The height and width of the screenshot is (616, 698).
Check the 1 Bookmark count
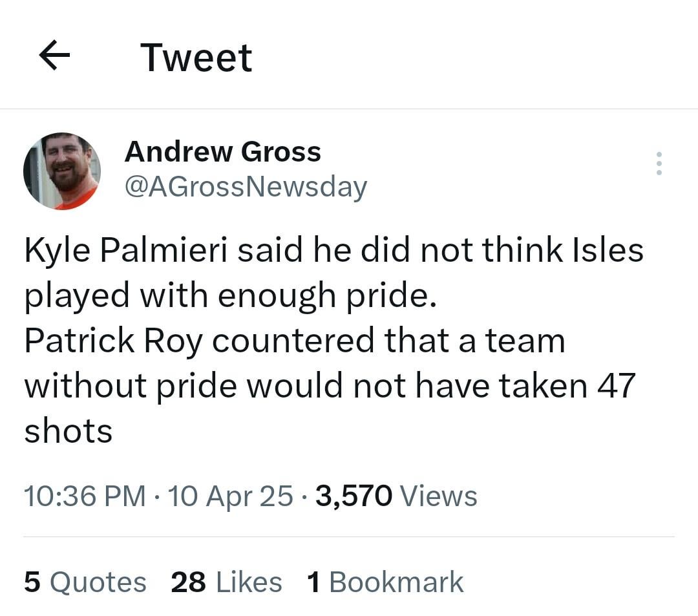(385, 581)
